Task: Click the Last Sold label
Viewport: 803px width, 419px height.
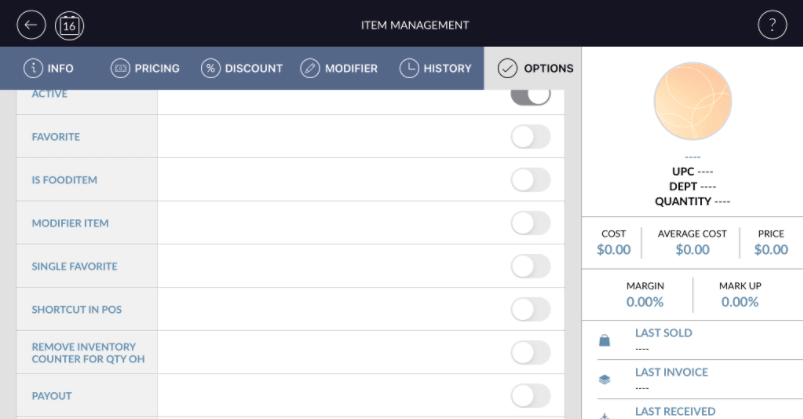Action: click(x=663, y=333)
